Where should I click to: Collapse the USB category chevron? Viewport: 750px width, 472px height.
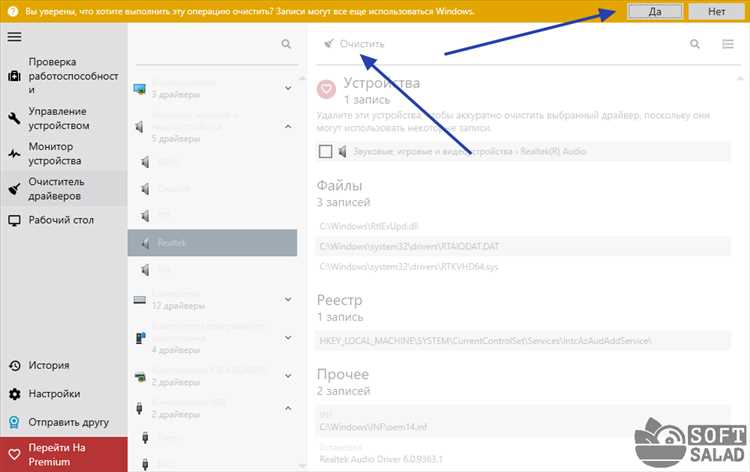coord(288,408)
